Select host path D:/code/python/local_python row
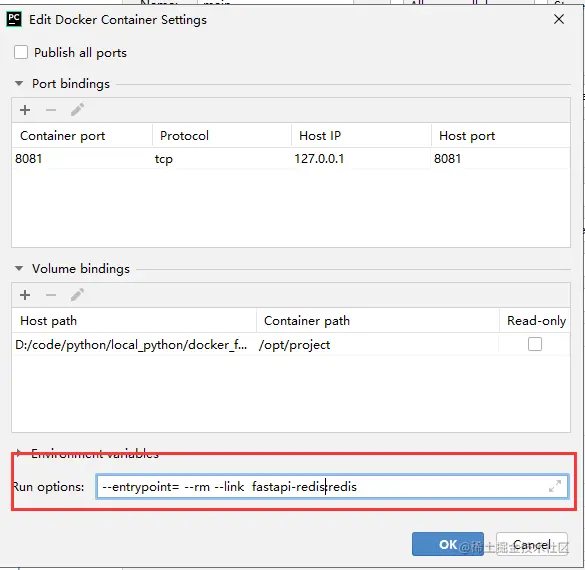Viewport: 585px width, 570px height. [134, 344]
